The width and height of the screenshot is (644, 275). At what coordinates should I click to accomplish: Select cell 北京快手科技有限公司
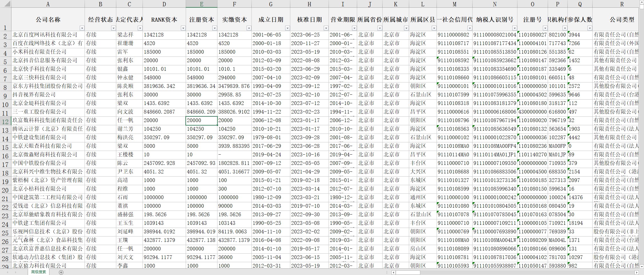[48, 69]
